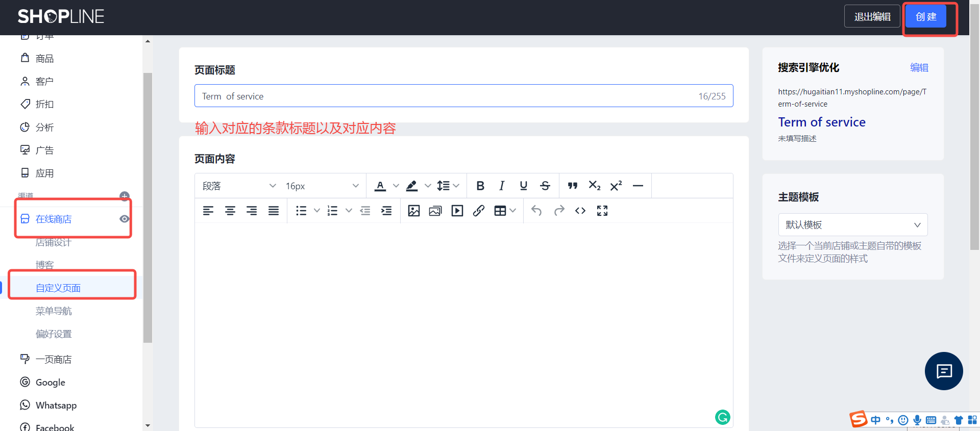Expand bulleted list style options

(x=317, y=211)
